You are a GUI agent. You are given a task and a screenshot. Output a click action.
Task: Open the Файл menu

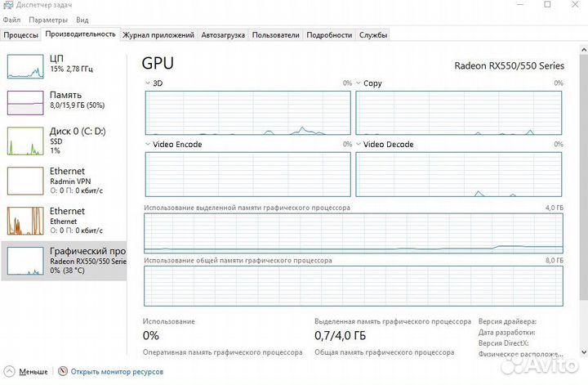[x=11, y=20]
